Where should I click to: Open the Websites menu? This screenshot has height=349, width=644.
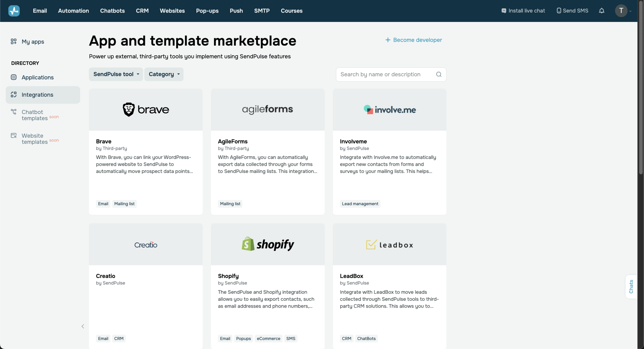(172, 11)
